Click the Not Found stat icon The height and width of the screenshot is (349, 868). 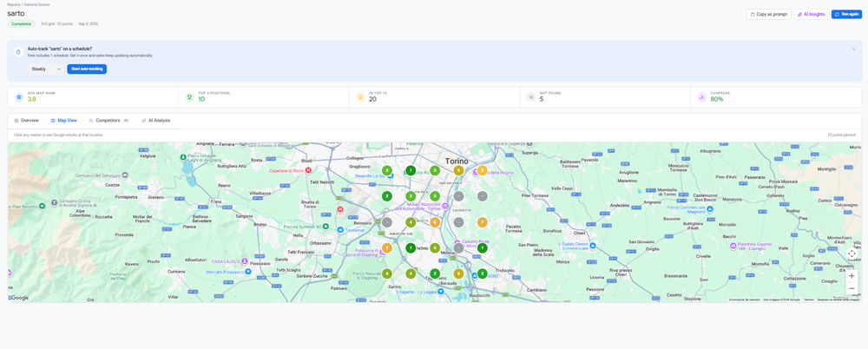531,97
